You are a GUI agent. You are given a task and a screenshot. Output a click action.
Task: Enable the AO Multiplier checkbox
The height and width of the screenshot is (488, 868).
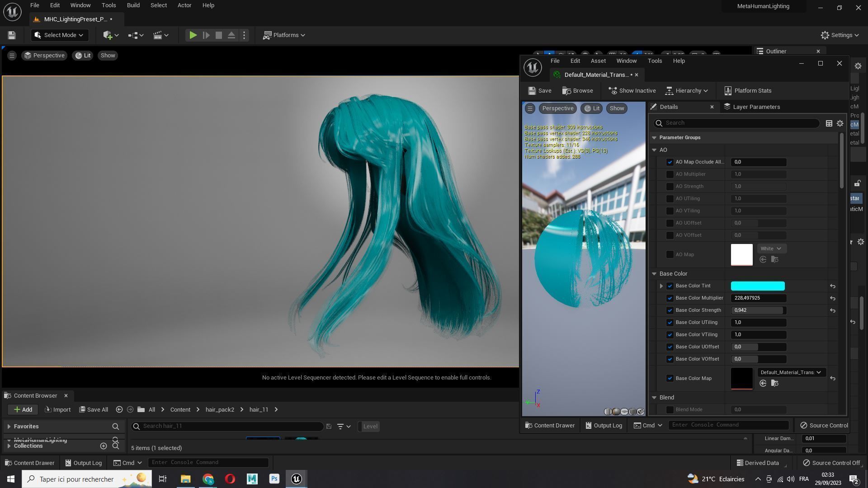point(670,174)
